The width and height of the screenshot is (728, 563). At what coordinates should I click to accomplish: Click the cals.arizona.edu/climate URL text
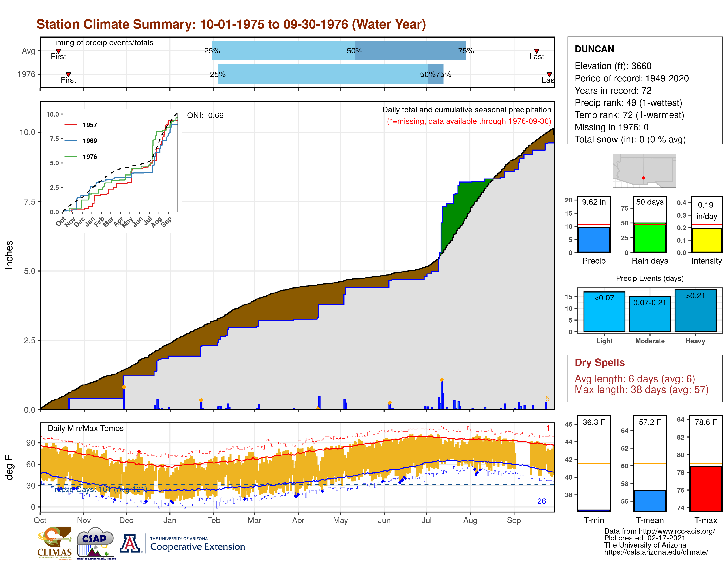656,552
